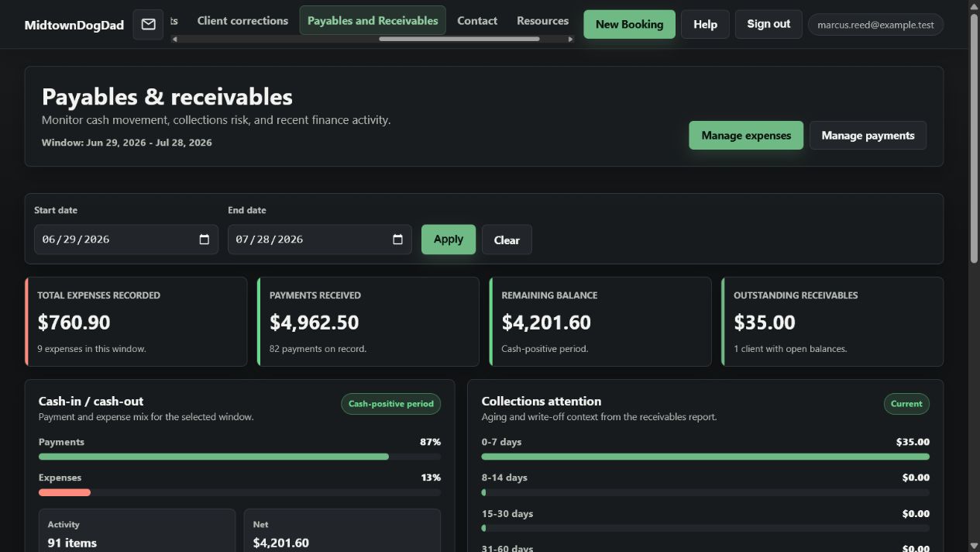Click page scrollbar down arrow
This screenshot has width=980, height=552.
tap(974, 546)
